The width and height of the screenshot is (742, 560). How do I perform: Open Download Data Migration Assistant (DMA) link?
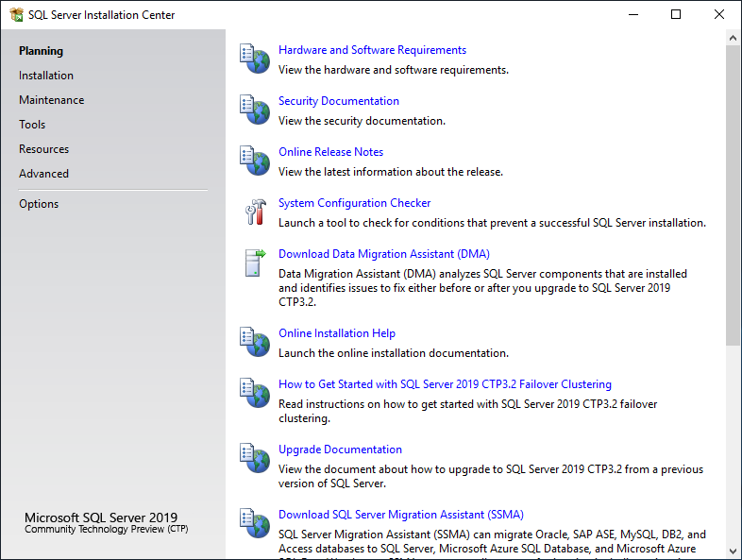(384, 254)
